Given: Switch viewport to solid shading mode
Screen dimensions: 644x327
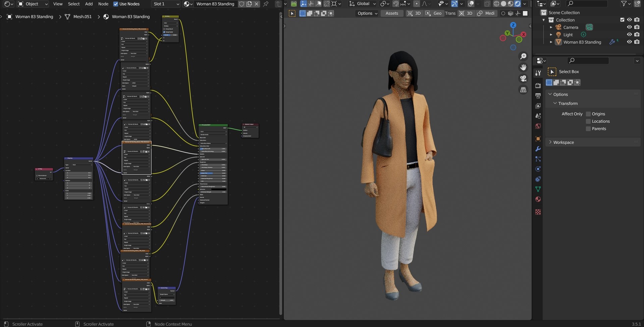Looking at the screenshot, I should click(x=503, y=4).
